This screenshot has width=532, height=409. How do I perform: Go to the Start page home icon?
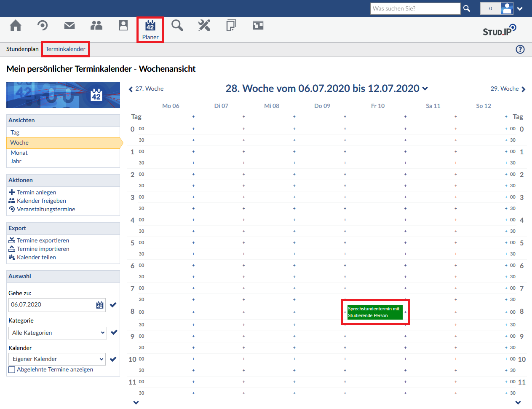click(x=16, y=26)
